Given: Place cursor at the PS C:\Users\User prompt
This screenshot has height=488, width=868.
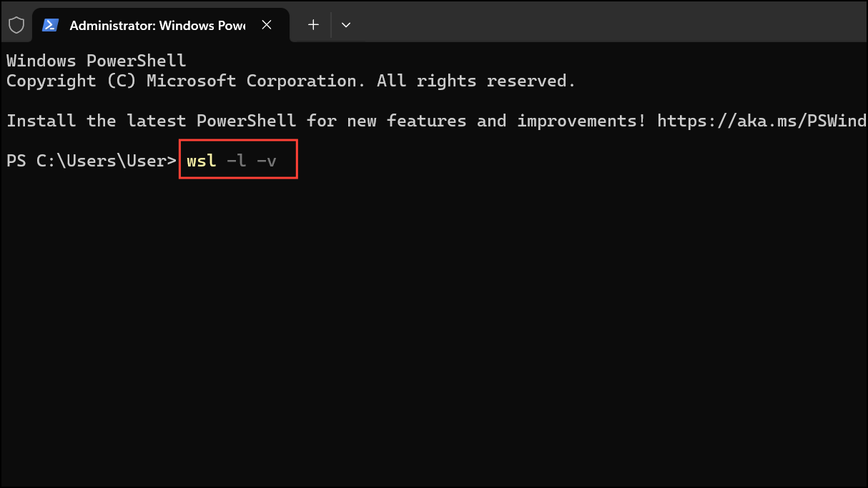Looking at the screenshot, I should point(91,160).
